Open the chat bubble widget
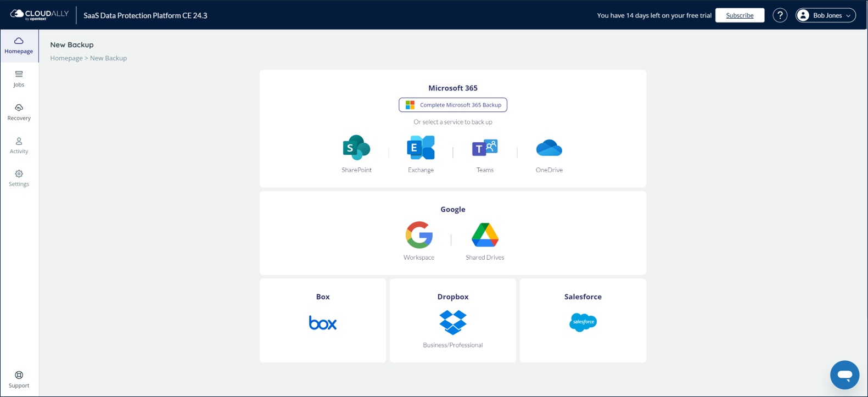The width and height of the screenshot is (868, 397). [844, 375]
